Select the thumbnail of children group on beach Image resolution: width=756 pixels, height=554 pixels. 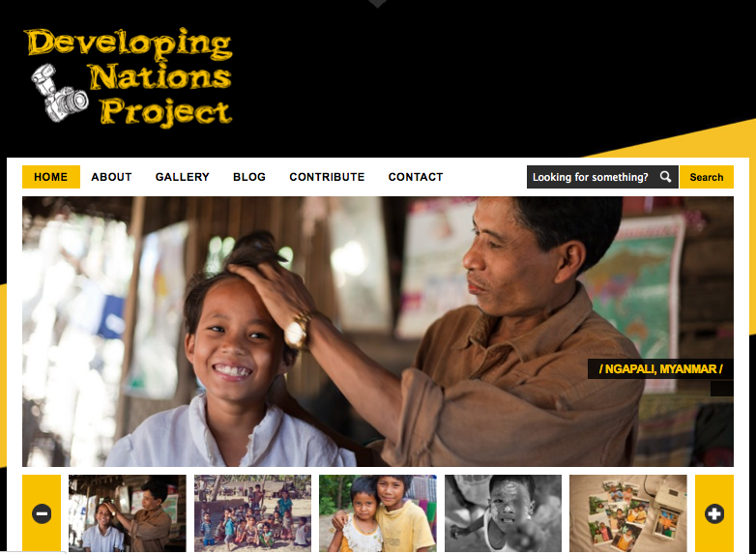[252, 513]
